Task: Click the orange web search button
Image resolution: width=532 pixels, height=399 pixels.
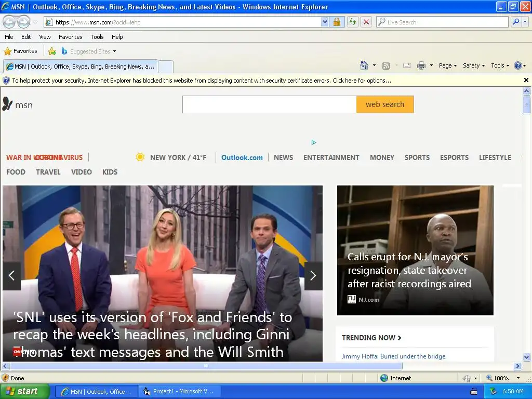Action: click(x=385, y=104)
